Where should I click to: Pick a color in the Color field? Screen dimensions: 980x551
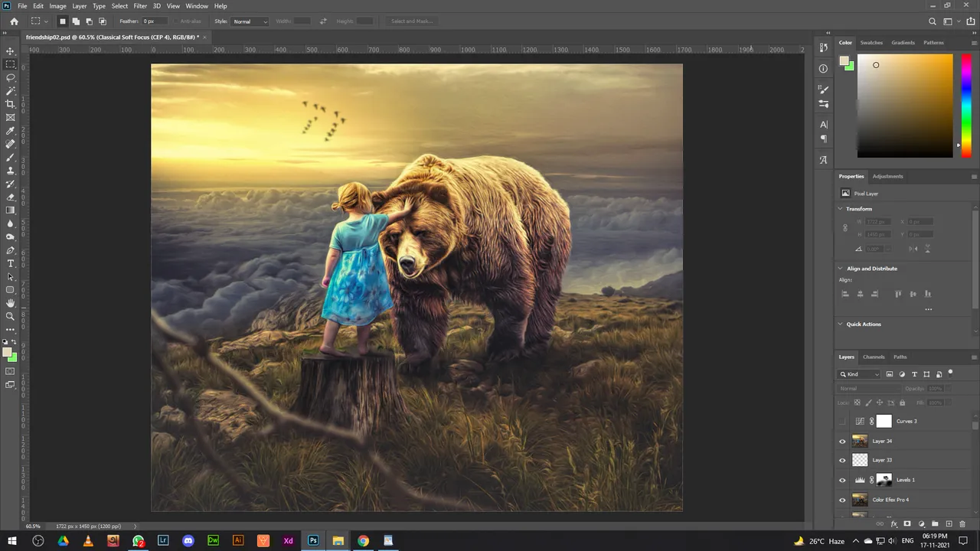(x=905, y=105)
